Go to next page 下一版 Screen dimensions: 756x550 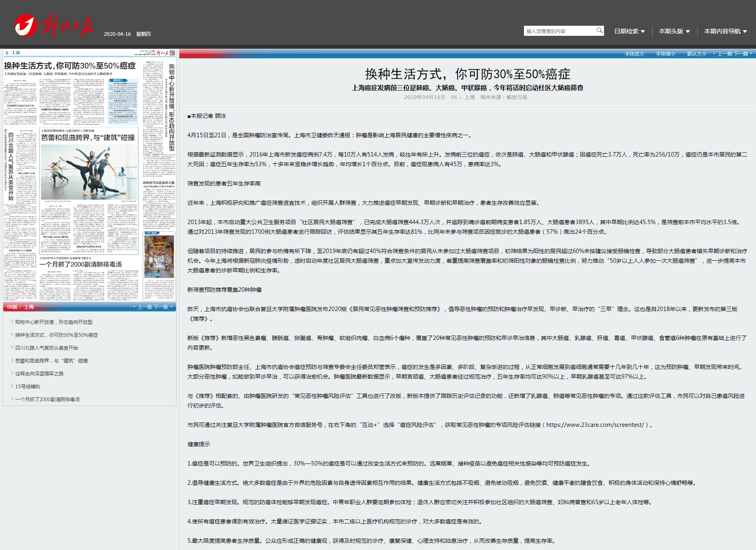tap(161, 307)
